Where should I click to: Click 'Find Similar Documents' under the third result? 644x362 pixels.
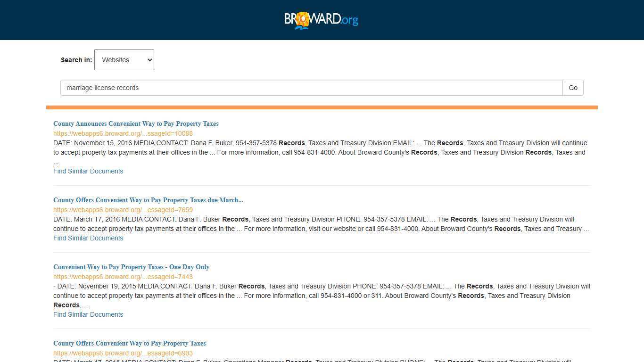coord(88,314)
